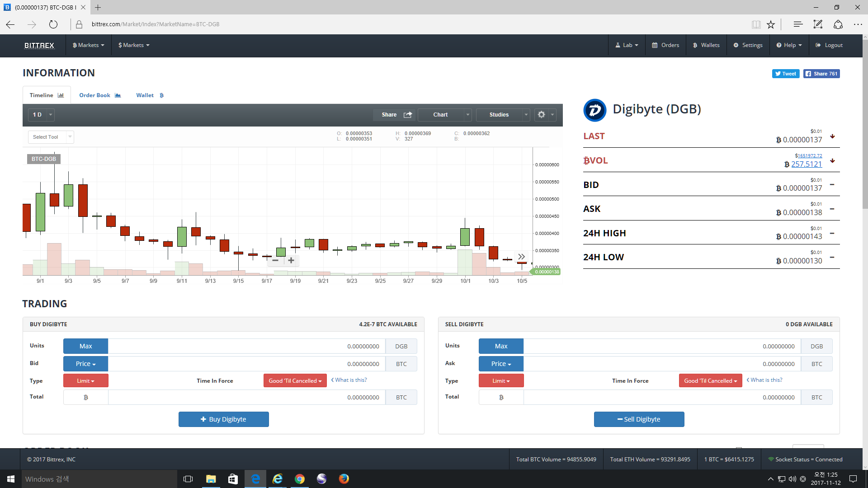The width and height of the screenshot is (868, 488).
Task: Open reading view book icon
Action: point(756,24)
